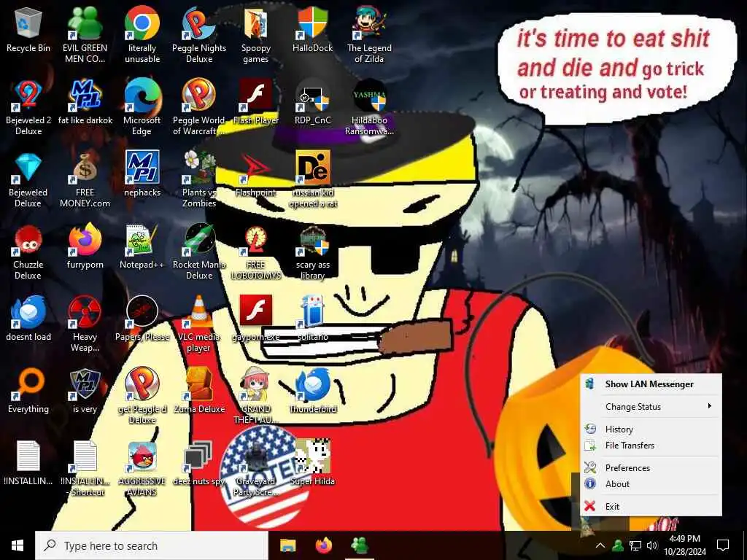Select File Transfers menu entry
The width and height of the screenshot is (747, 560).
coord(650,446)
